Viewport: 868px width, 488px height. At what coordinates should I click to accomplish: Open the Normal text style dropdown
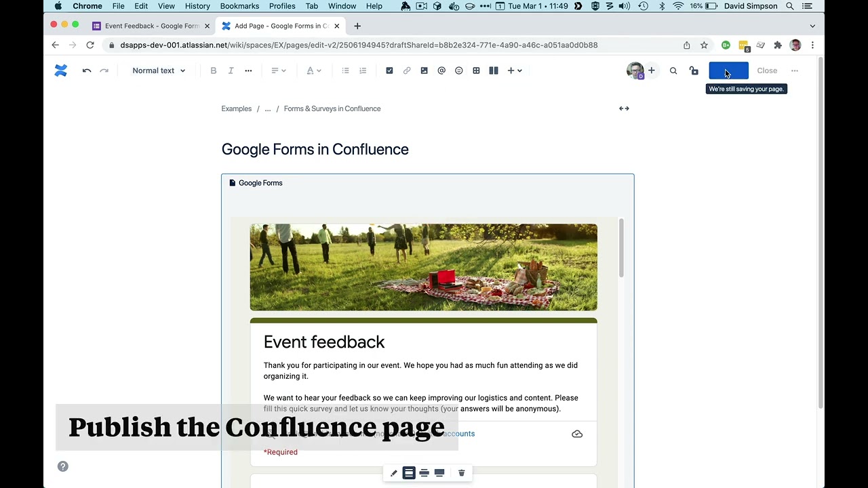point(159,70)
